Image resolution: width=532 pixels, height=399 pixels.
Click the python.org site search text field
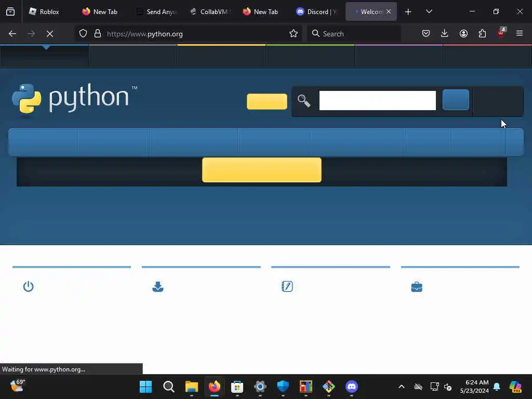click(378, 100)
